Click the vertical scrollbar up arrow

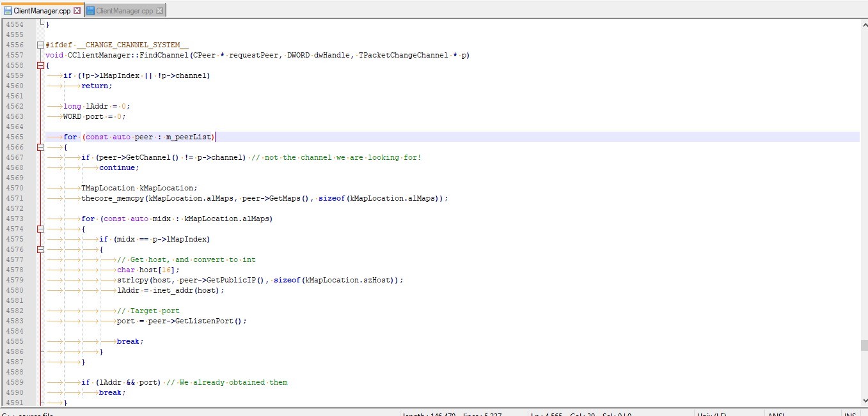pyautogui.click(x=864, y=24)
